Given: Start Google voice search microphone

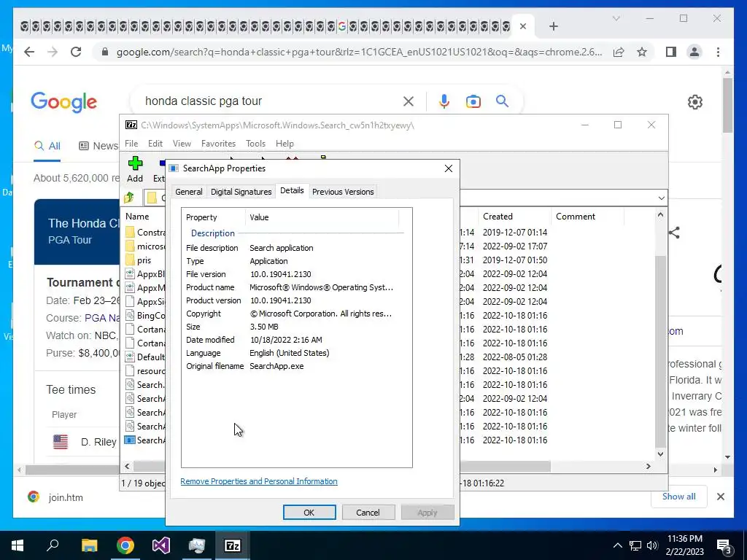Looking at the screenshot, I should [444, 101].
